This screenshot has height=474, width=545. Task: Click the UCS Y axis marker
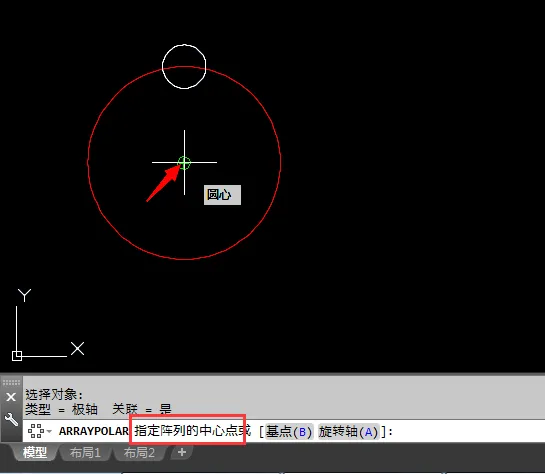coord(24,295)
